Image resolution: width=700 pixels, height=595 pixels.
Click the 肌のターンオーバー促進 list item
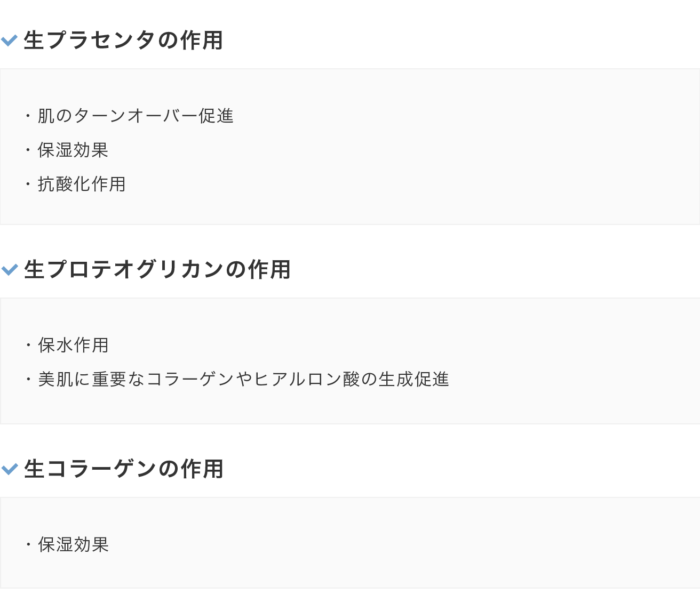pos(136,116)
